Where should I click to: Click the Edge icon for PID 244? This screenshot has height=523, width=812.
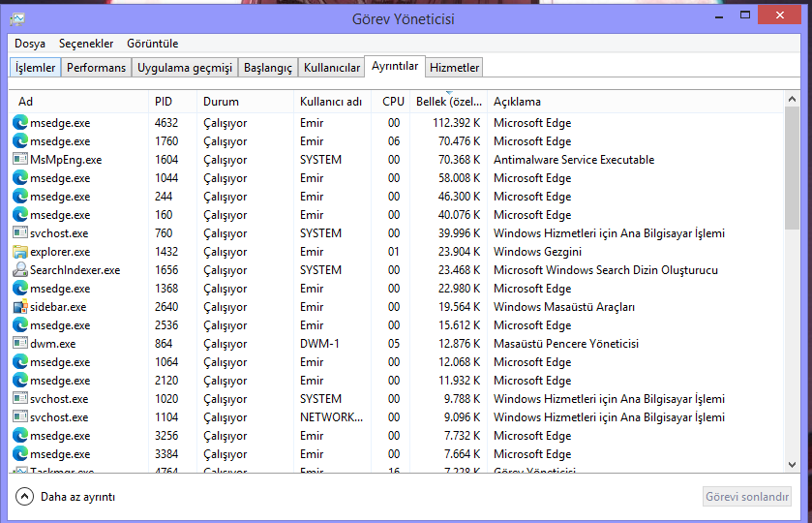[19, 196]
